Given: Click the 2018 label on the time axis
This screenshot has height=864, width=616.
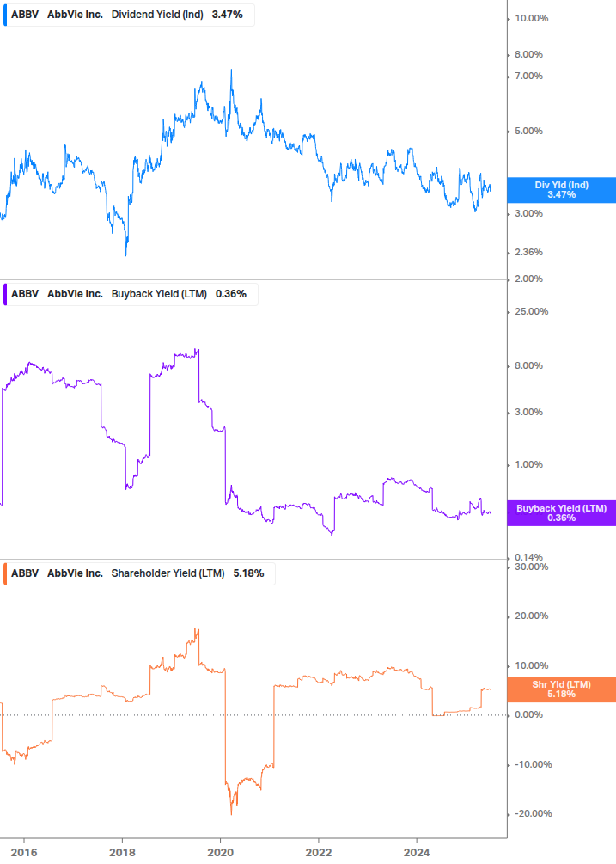Looking at the screenshot, I should (122, 853).
